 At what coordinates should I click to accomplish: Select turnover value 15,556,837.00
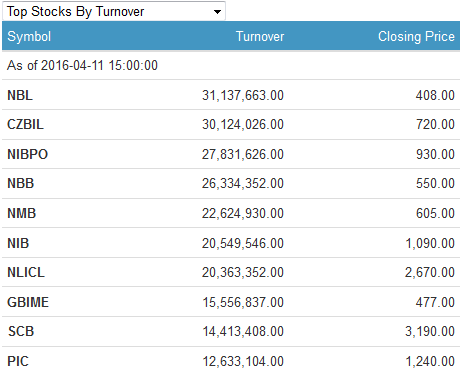[x=243, y=303]
